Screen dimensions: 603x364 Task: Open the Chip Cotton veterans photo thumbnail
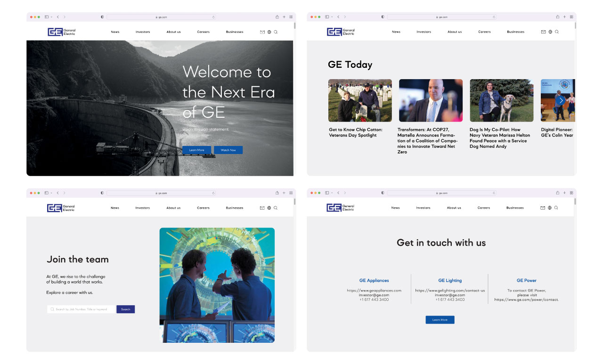(x=360, y=100)
